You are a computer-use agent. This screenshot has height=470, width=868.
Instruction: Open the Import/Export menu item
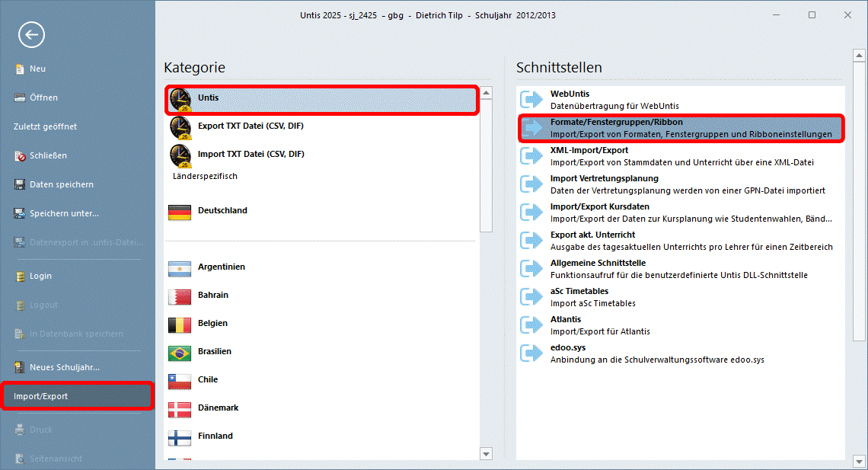[x=40, y=396]
